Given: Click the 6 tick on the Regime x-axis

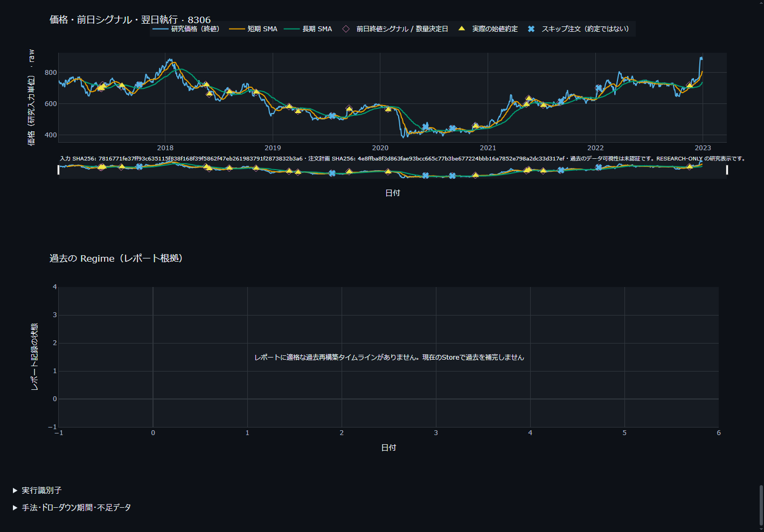Looking at the screenshot, I should click(x=719, y=433).
